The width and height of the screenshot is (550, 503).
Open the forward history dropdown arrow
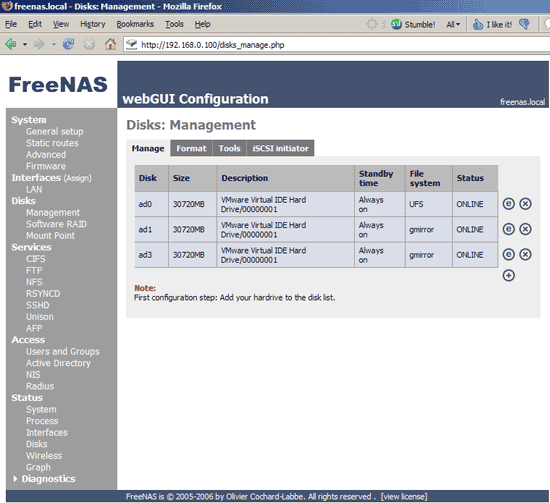point(54,45)
